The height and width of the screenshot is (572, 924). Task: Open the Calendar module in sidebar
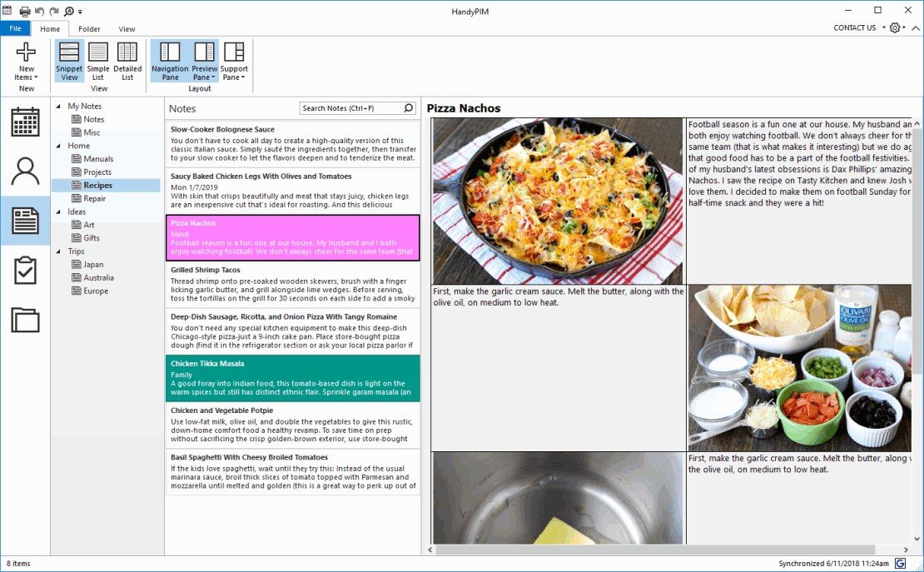pos(25,122)
